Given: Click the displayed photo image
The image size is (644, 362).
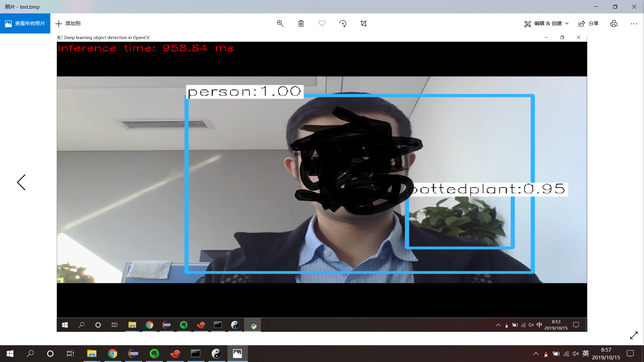Looking at the screenshot, I should coord(322,183).
